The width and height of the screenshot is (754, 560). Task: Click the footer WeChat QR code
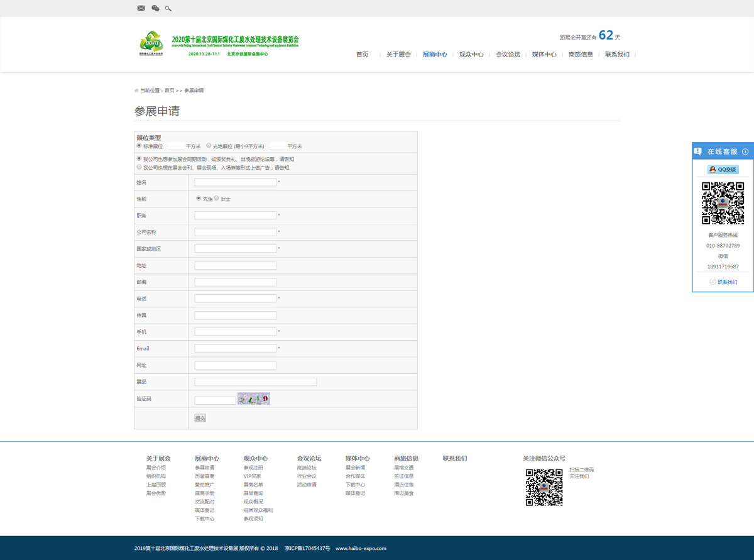pyautogui.click(x=544, y=487)
